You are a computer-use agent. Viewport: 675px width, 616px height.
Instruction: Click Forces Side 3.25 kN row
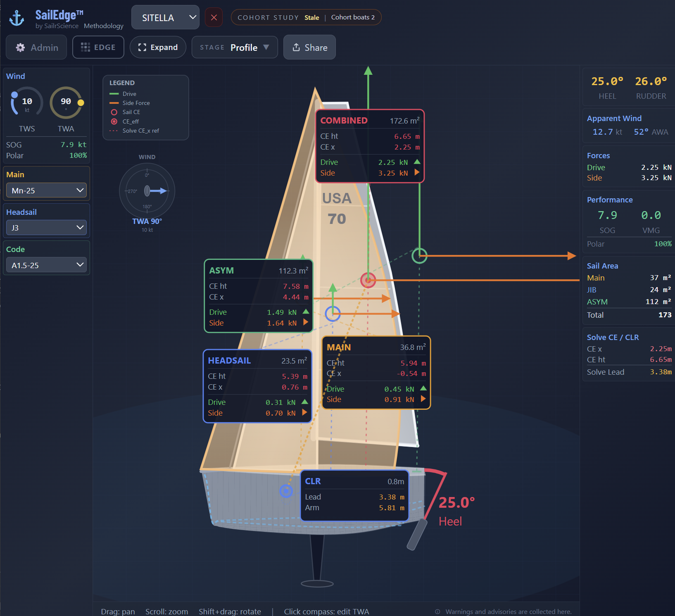[x=629, y=178]
